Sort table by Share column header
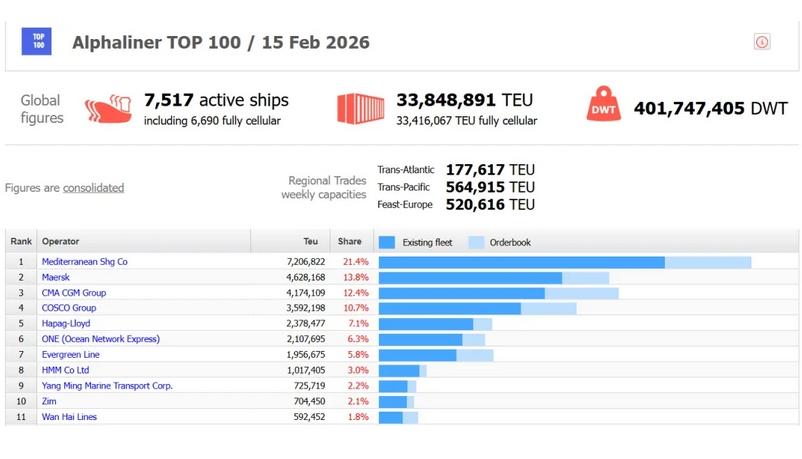 point(349,242)
